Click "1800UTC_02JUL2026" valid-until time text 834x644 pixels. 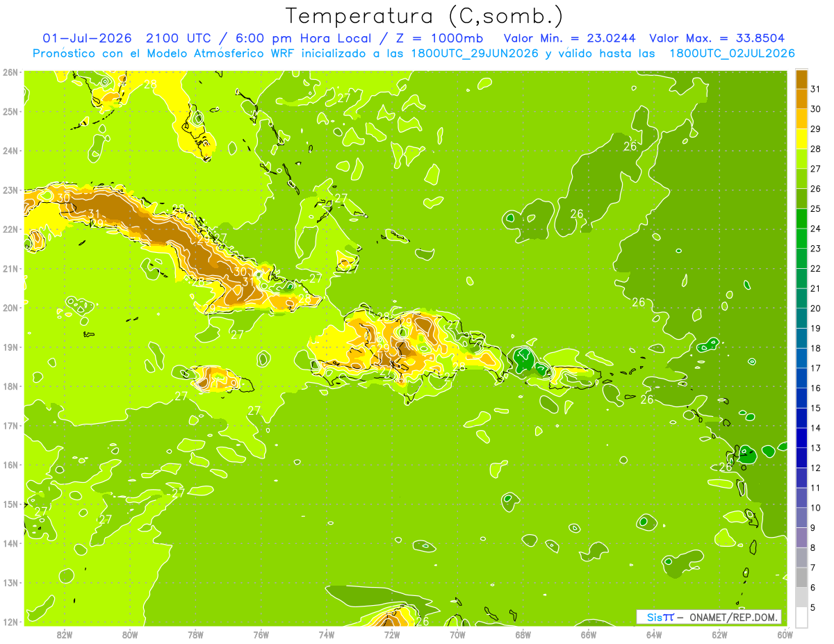point(732,53)
